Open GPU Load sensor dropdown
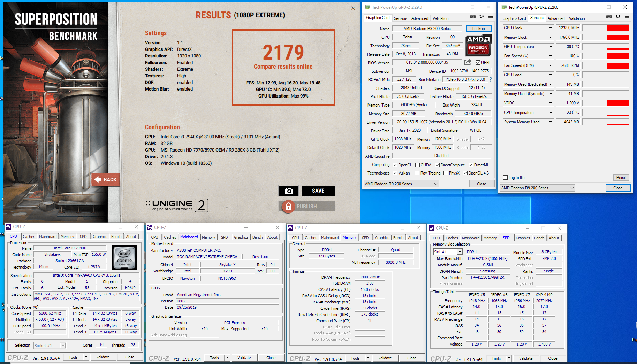 click(x=551, y=75)
